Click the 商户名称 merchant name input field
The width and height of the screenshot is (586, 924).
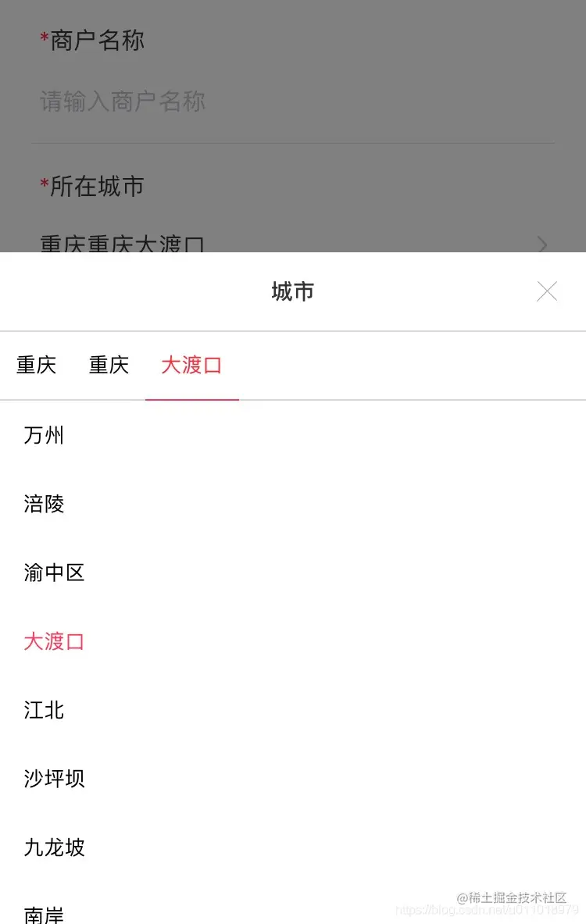pyautogui.click(x=94, y=40)
